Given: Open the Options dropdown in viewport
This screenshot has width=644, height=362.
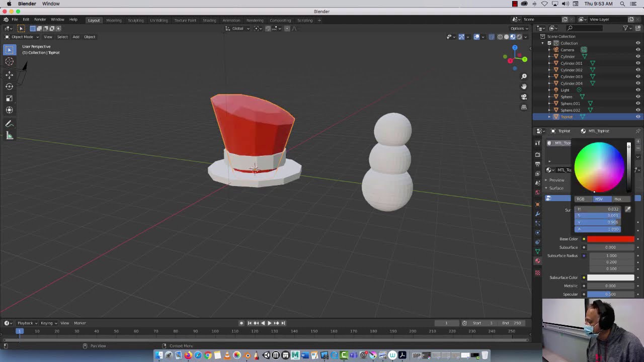Looking at the screenshot, I should click(x=519, y=28).
